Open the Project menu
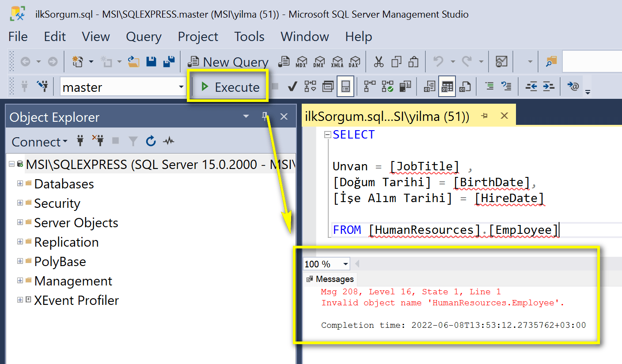Screen dimensions: 622x364 tap(198, 37)
